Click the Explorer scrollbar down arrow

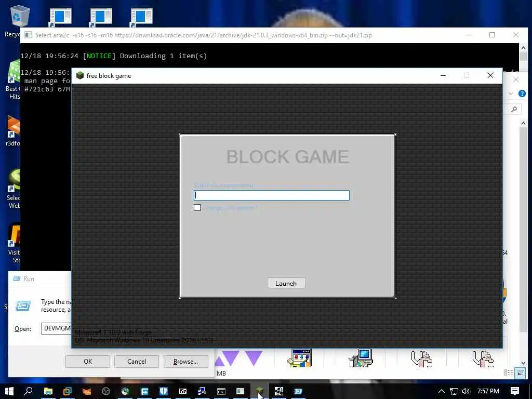(x=523, y=363)
